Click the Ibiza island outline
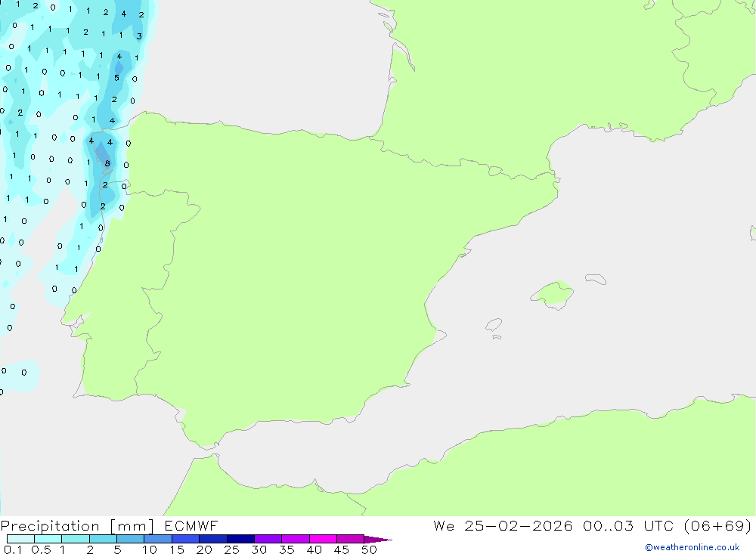 coord(494,324)
